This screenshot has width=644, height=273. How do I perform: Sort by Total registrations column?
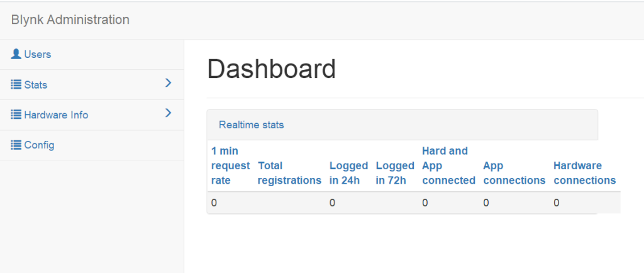click(289, 173)
